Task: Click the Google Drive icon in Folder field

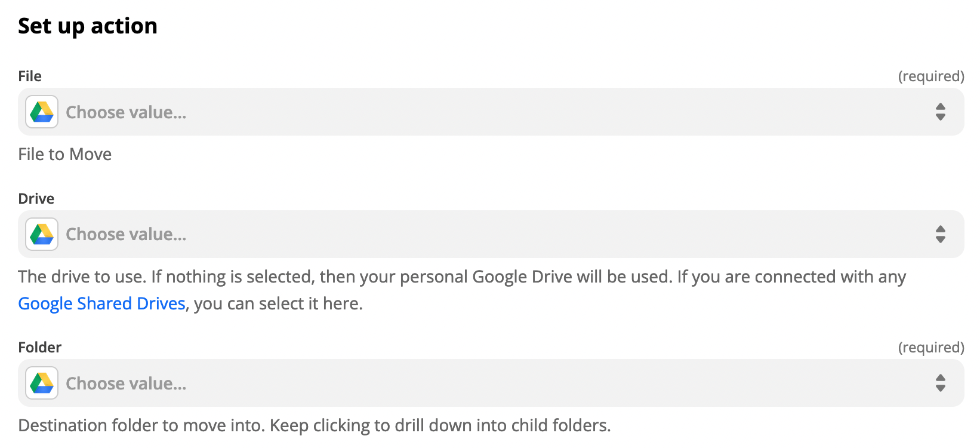Action: click(42, 383)
